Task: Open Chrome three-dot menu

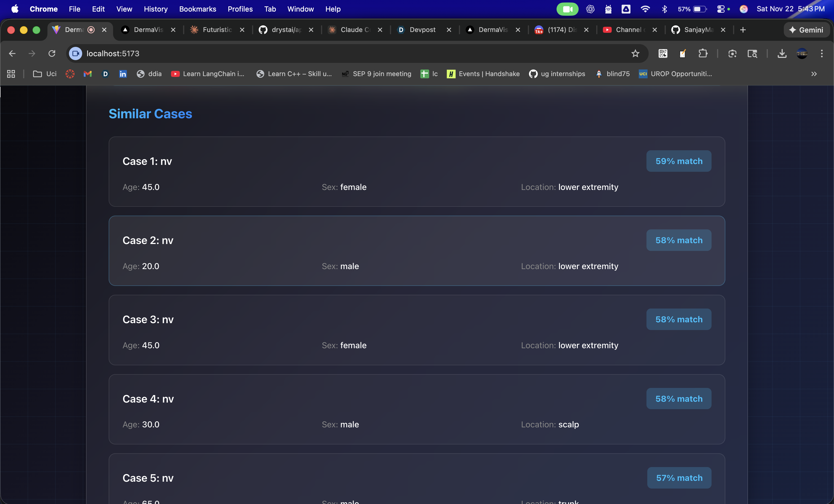Action: coord(822,53)
